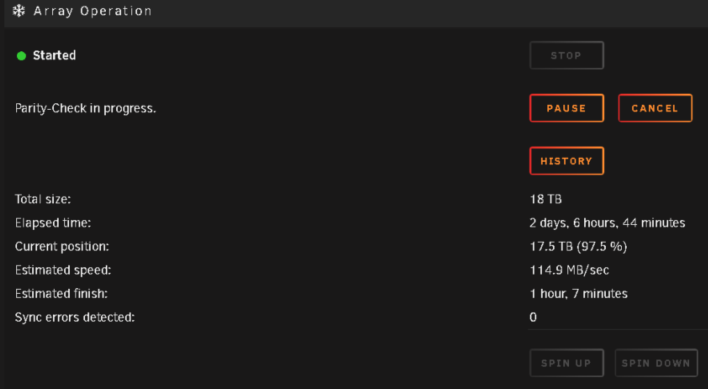The height and width of the screenshot is (389, 708).
Task: Click the Total size value 18 TB
Action: pyautogui.click(x=545, y=199)
